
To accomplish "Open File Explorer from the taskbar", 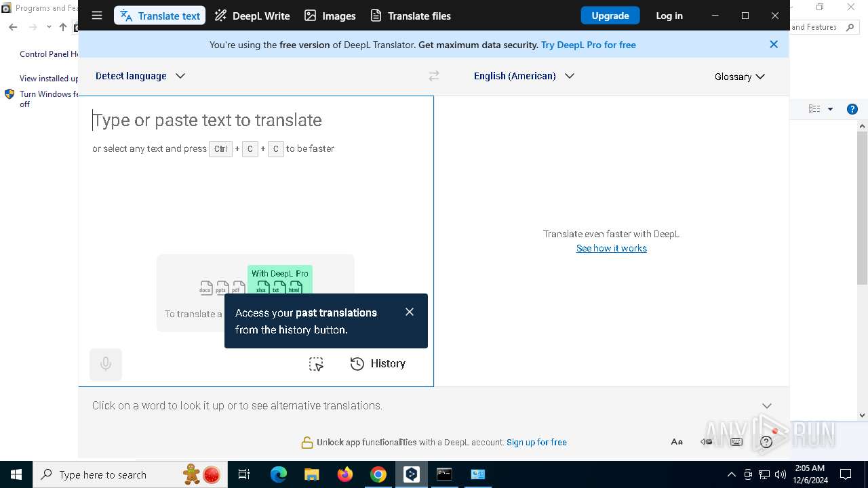I will coord(312,474).
